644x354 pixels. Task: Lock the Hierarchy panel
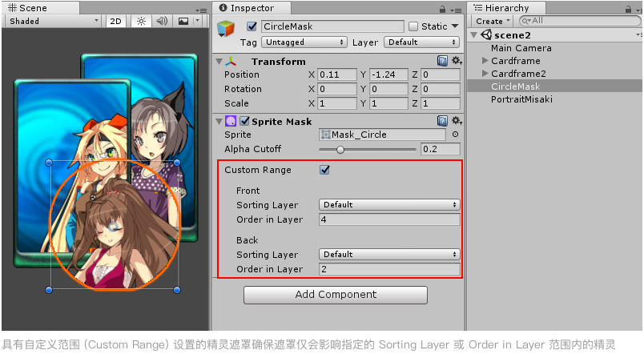coord(629,9)
